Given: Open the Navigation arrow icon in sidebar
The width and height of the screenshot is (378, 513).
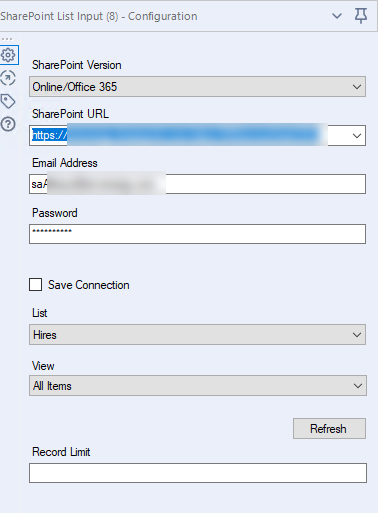Looking at the screenshot, I should click(8, 78).
